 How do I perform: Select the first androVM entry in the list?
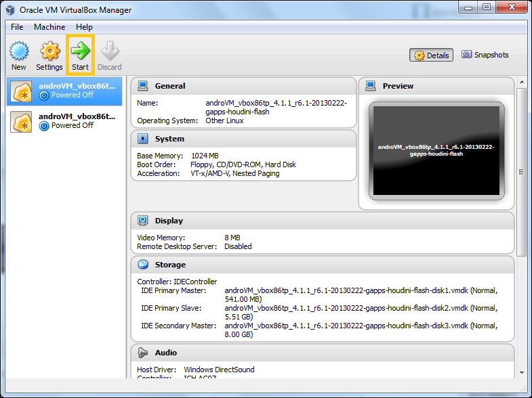64,91
